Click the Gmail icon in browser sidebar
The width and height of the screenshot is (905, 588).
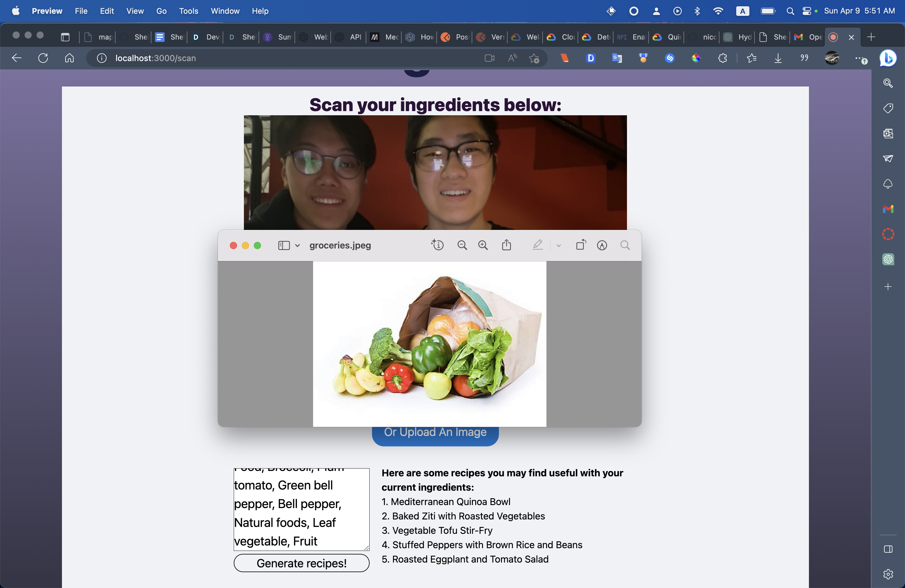(x=888, y=209)
